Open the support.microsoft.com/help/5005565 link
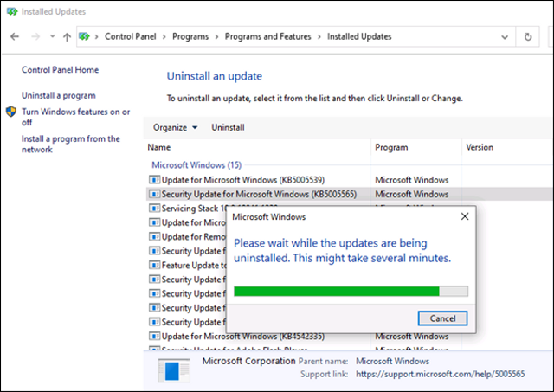 pyautogui.click(x=441, y=374)
